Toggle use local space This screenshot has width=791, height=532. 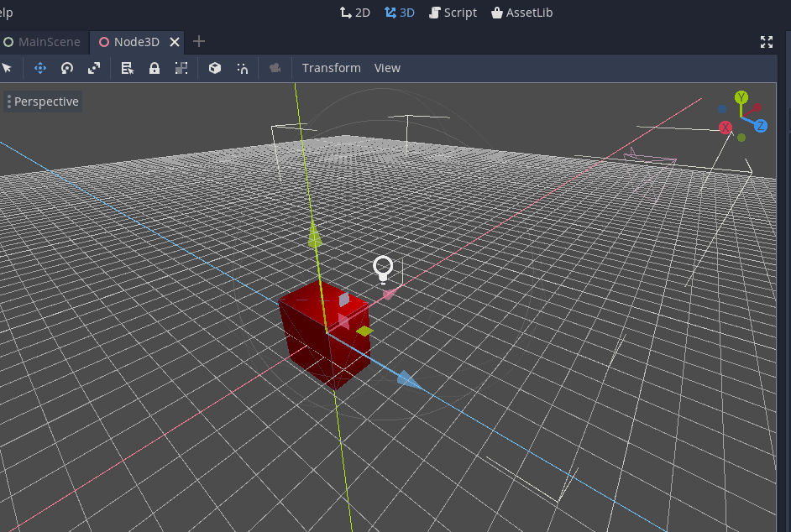[x=215, y=68]
